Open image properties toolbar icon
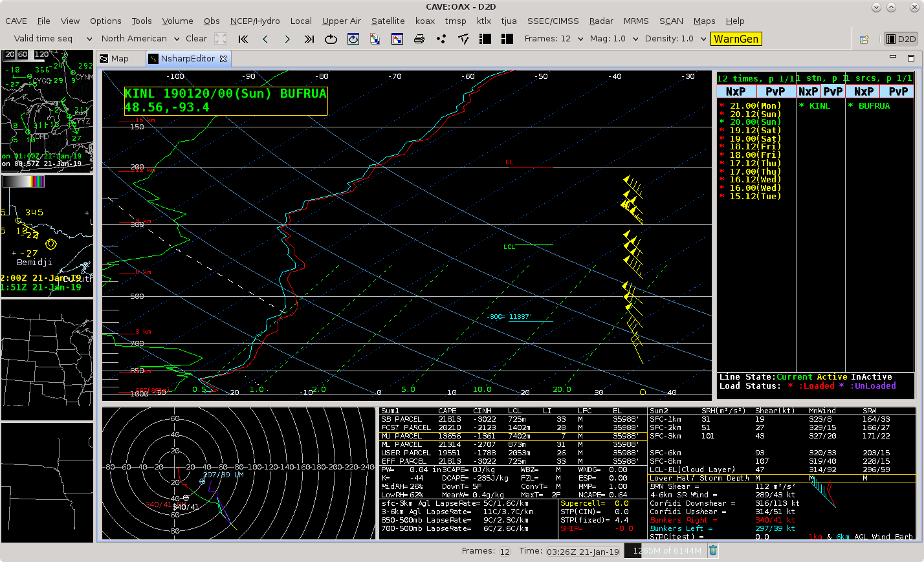The width and height of the screenshot is (924, 562). tap(397, 39)
